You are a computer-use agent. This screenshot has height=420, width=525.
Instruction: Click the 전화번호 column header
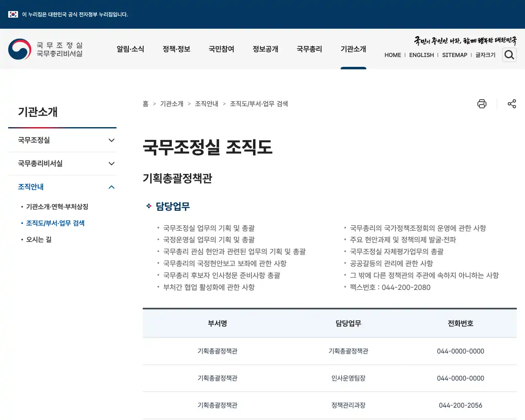coord(461,323)
